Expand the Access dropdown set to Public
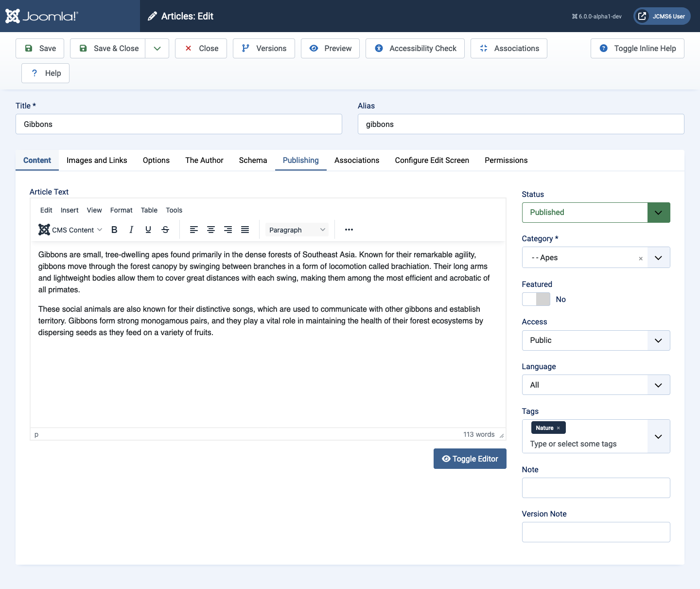The image size is (700, 589). (659, 340)
